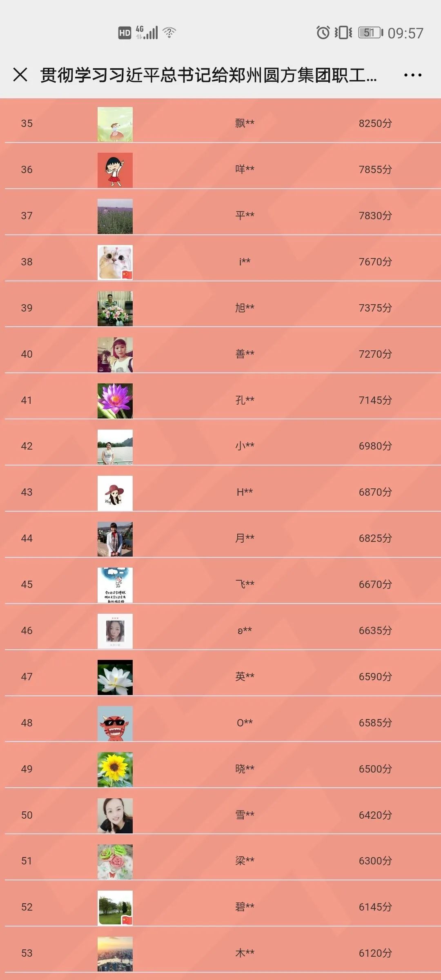441x980 pixels.
Task: Tap the 7855分 score for rank 36
Action: click(375, 169)
